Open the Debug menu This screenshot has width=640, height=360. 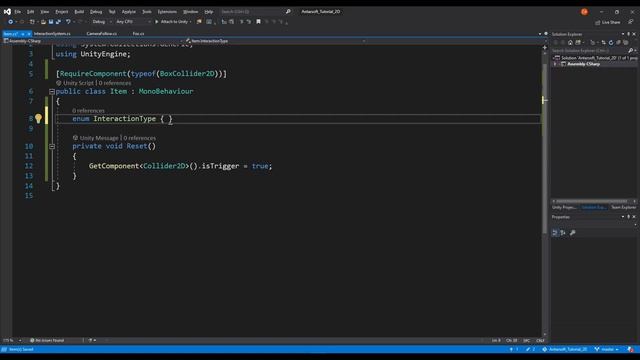click(x=96, y=12)
